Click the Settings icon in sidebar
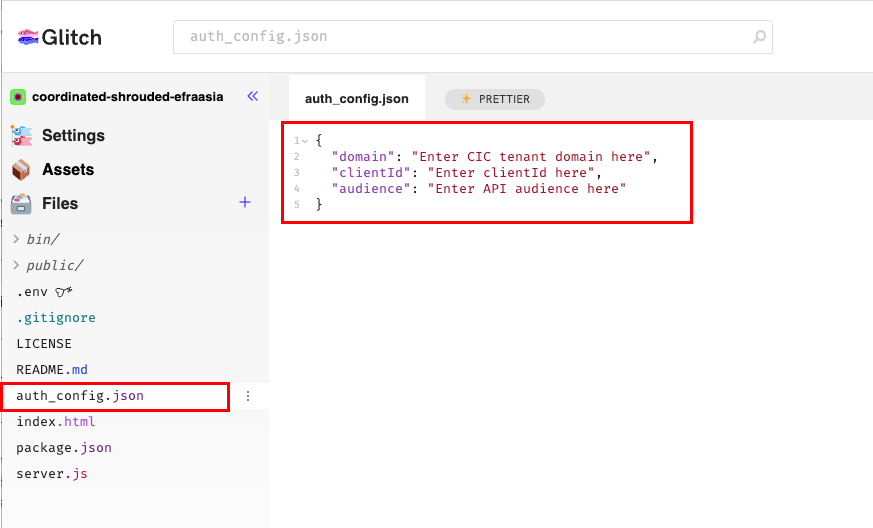This screenshot has width=873, height=528. (x=21, y=135)
